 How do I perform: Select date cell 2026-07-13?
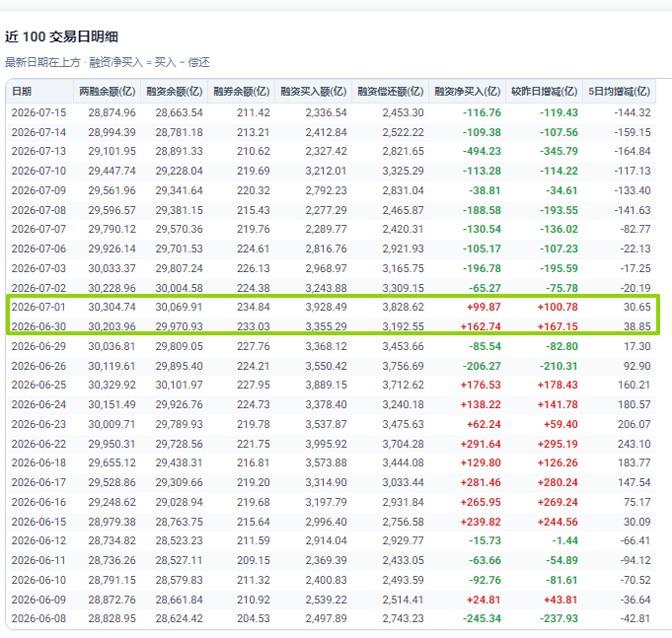coord(39,151)
